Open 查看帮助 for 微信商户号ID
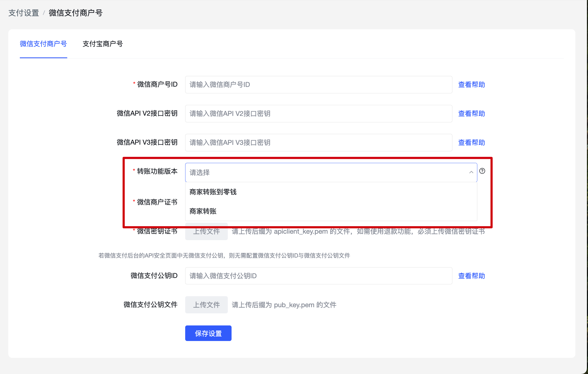Screen dimensions: 588x374 coord(471,85)
